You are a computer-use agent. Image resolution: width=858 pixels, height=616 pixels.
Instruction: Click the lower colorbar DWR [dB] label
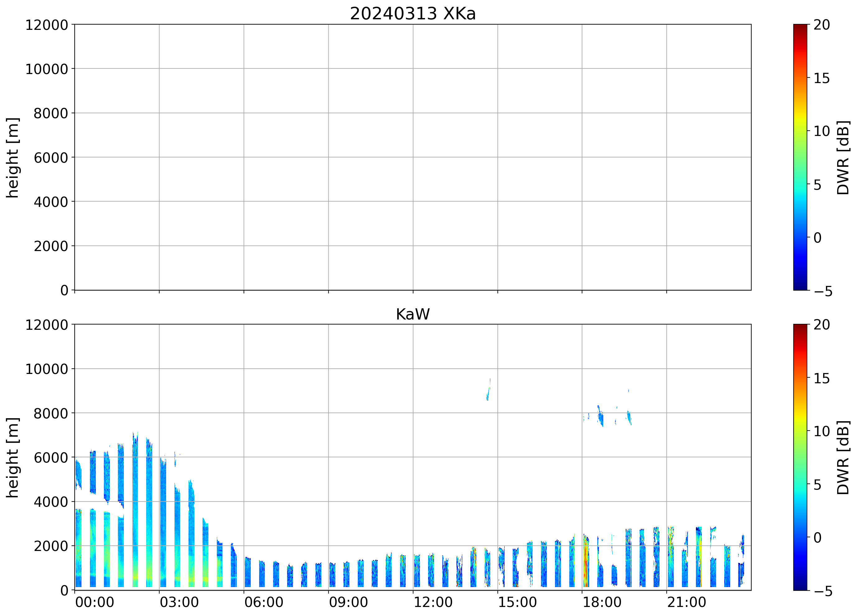[x=843, y=457]
